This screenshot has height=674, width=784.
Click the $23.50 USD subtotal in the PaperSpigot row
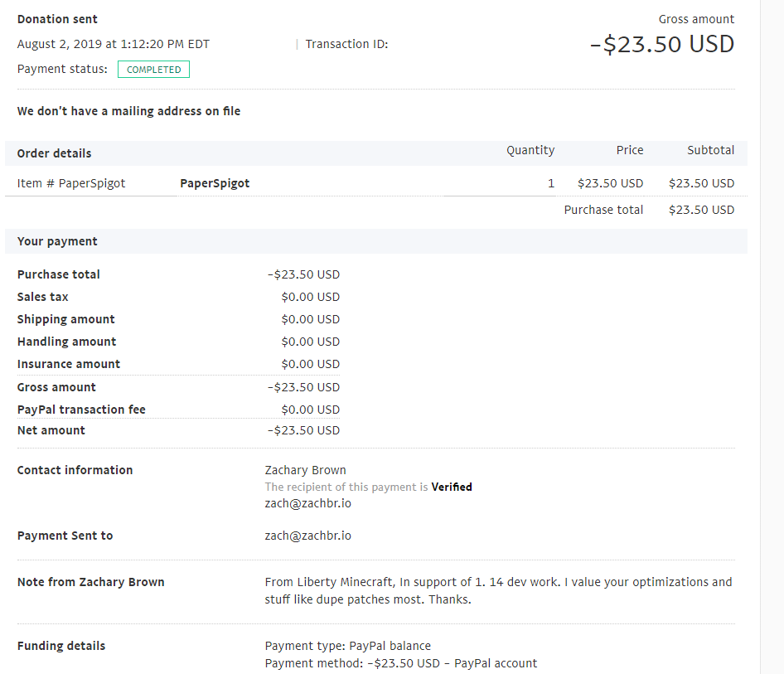(x=701, y=183)
